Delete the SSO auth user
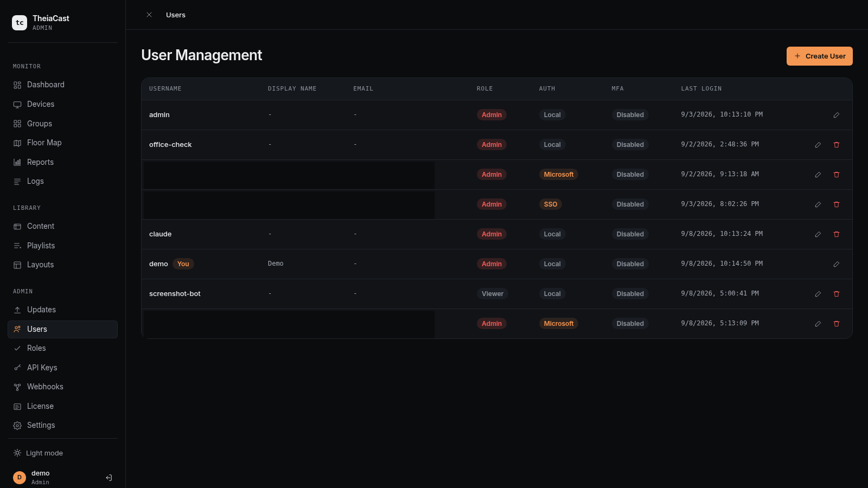868x488 pixels. click(x=836, y=204)
